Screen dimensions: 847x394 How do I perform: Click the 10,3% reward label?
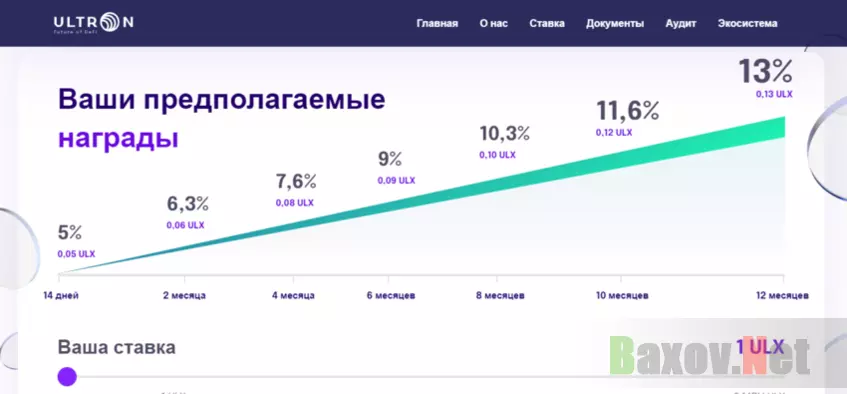tap(505, 133)
